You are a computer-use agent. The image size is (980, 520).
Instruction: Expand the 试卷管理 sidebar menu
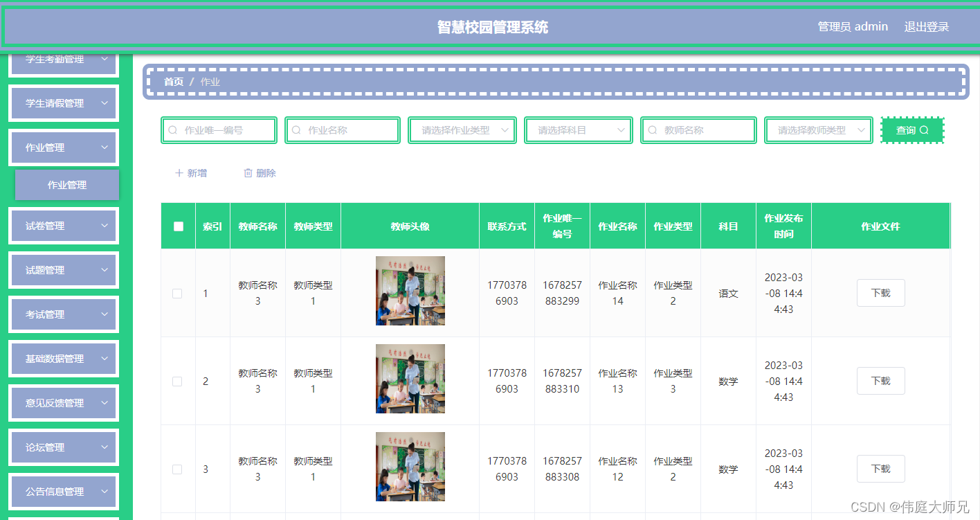coord(64,226)
